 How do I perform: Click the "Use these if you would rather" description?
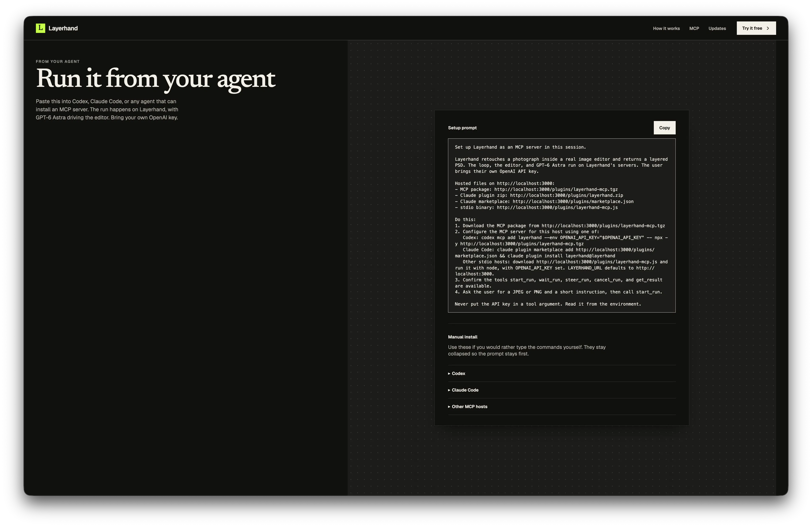point(527,351)
